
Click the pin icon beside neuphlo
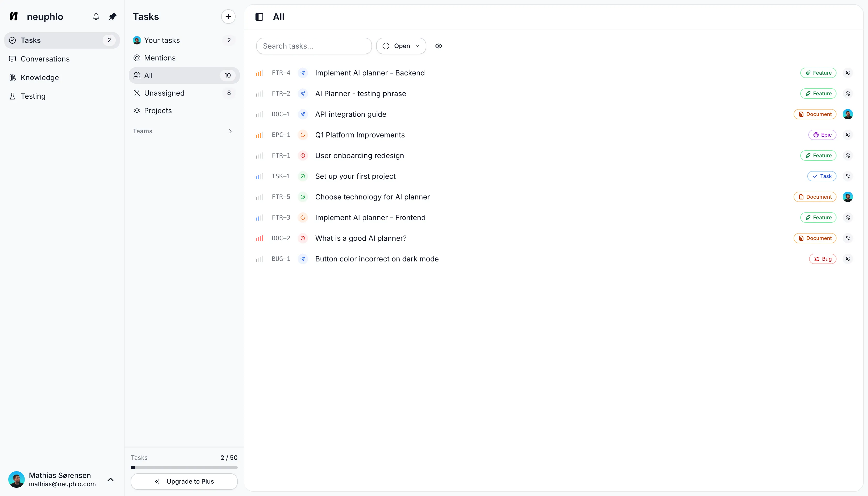pos(112,16)
